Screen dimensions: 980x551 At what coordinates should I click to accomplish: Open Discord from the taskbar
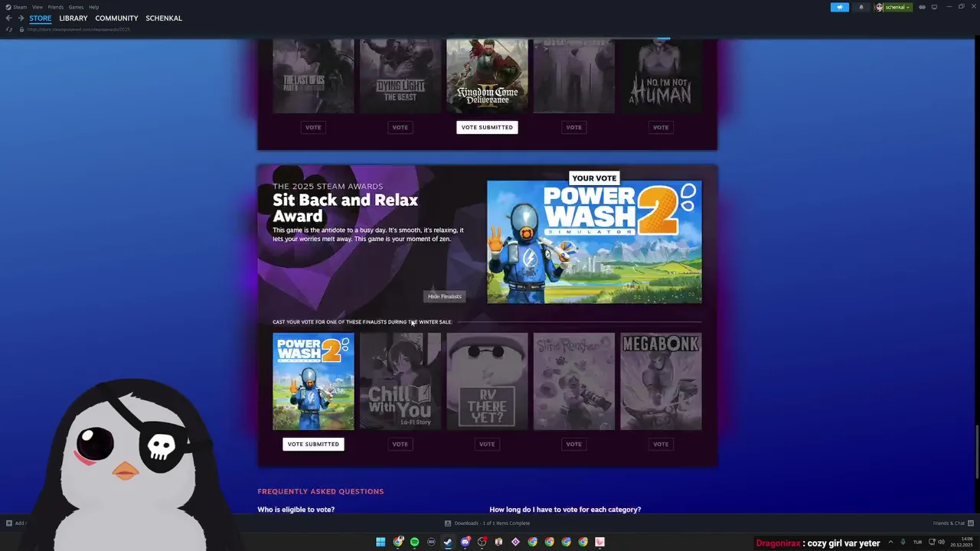(x=465, y=542)
